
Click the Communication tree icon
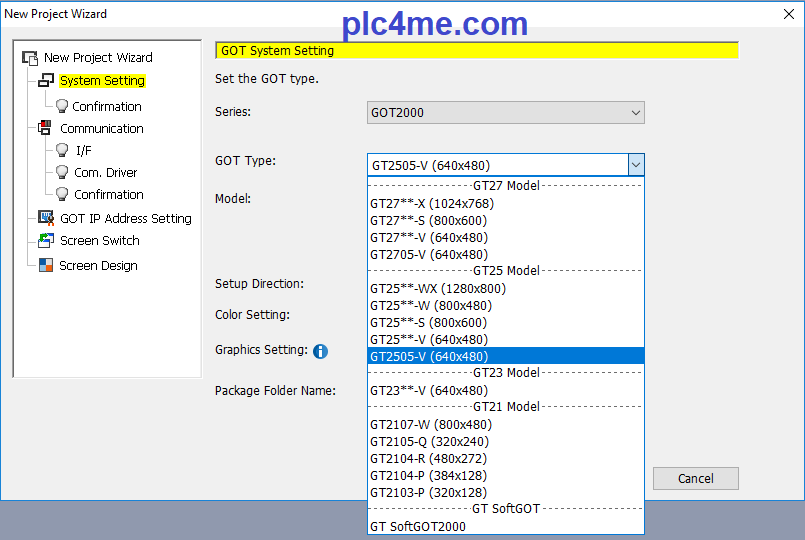(45, 128)
